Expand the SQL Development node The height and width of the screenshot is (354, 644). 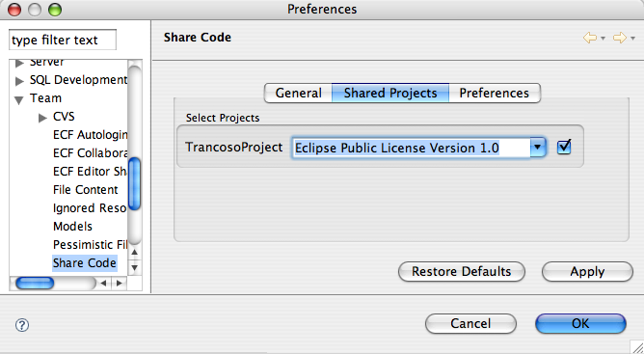coord(19,81)
